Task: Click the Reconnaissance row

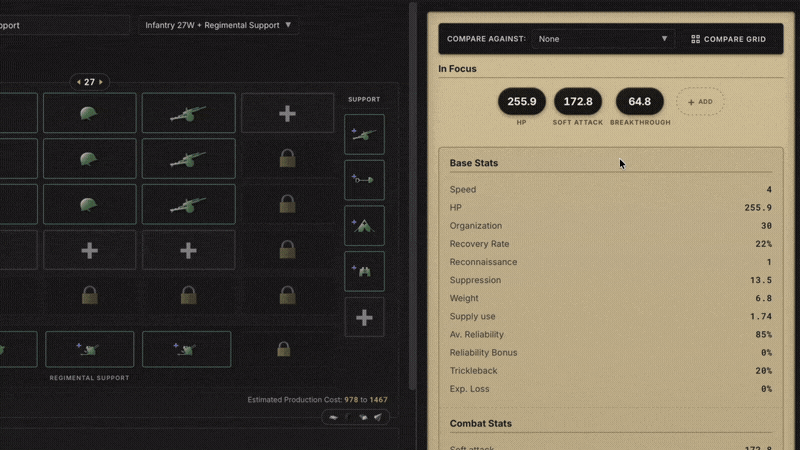Action: 611,262
